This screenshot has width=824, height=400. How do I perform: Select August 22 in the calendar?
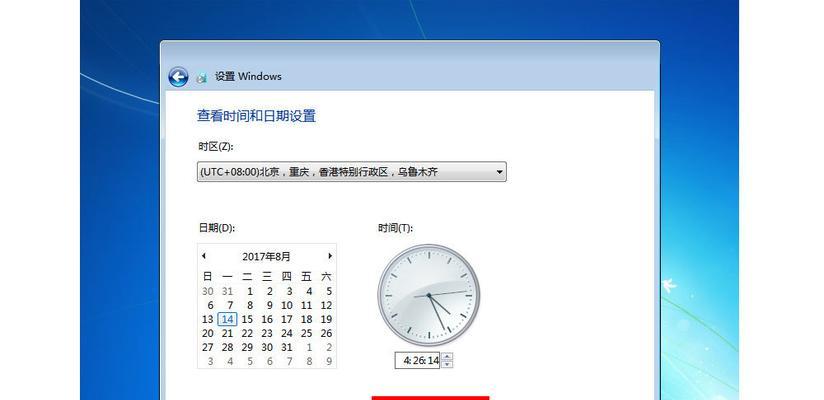tap(247, 333)
